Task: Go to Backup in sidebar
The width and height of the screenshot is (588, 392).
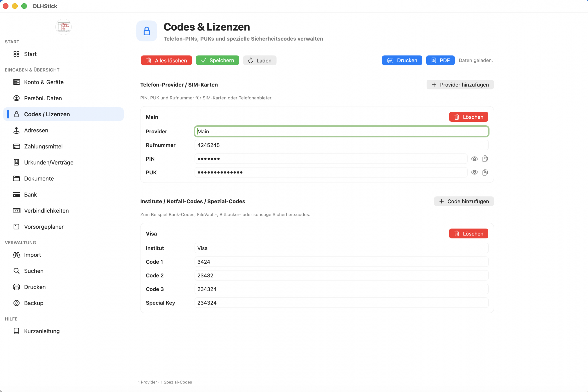Action: click(x=34, y=303)
